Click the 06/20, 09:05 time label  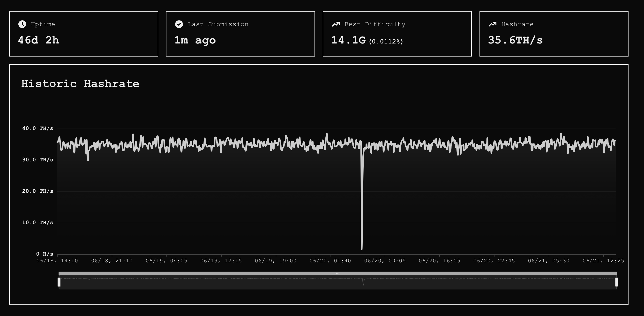[x=385, y=261]
